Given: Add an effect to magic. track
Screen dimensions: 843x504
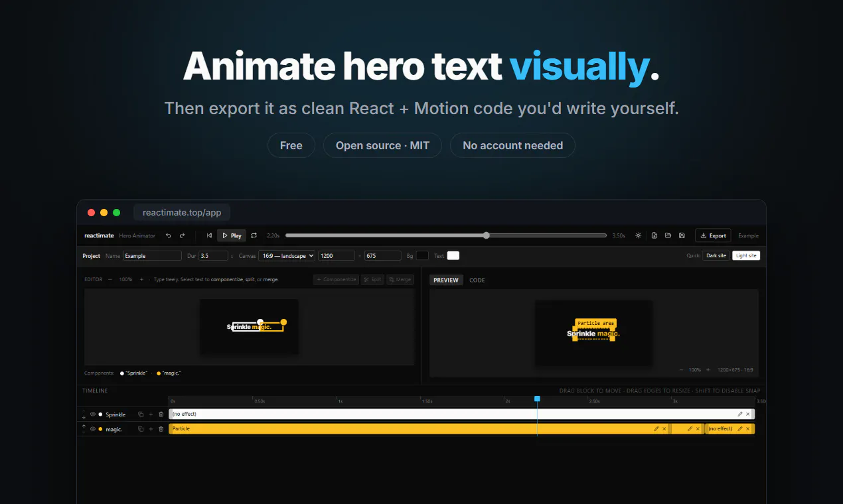Looking at the screenshot, I should (151, 429).
